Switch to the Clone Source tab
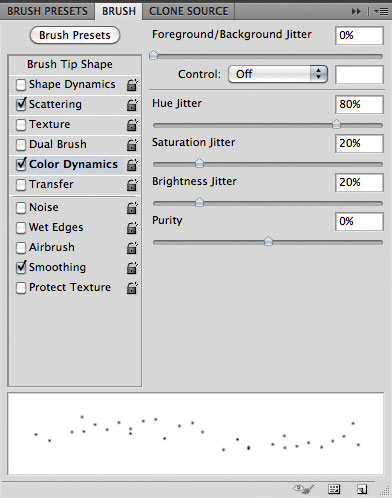This screenshot has width=392, height=498. click(188, 11)
